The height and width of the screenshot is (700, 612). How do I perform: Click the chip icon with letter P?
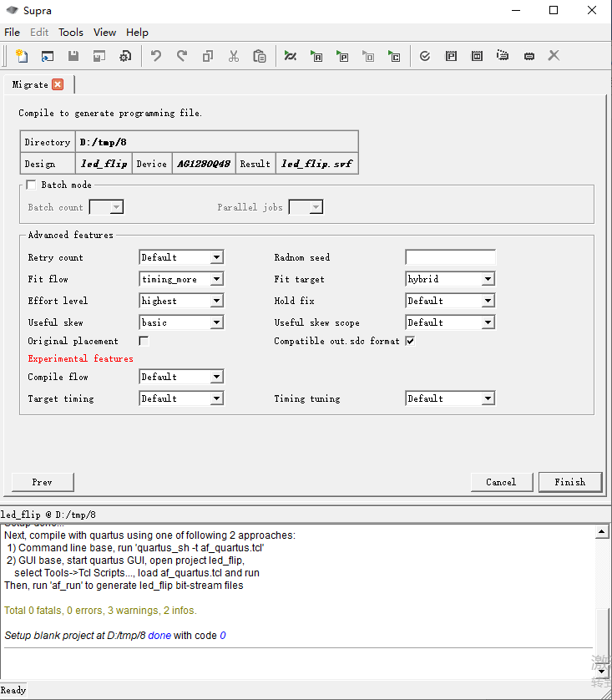point(451,56)
